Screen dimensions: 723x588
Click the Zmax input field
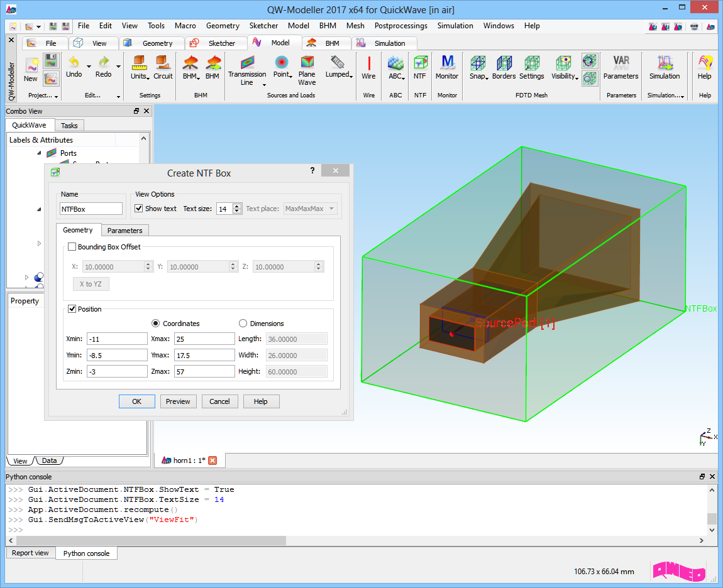click(204, 371)
